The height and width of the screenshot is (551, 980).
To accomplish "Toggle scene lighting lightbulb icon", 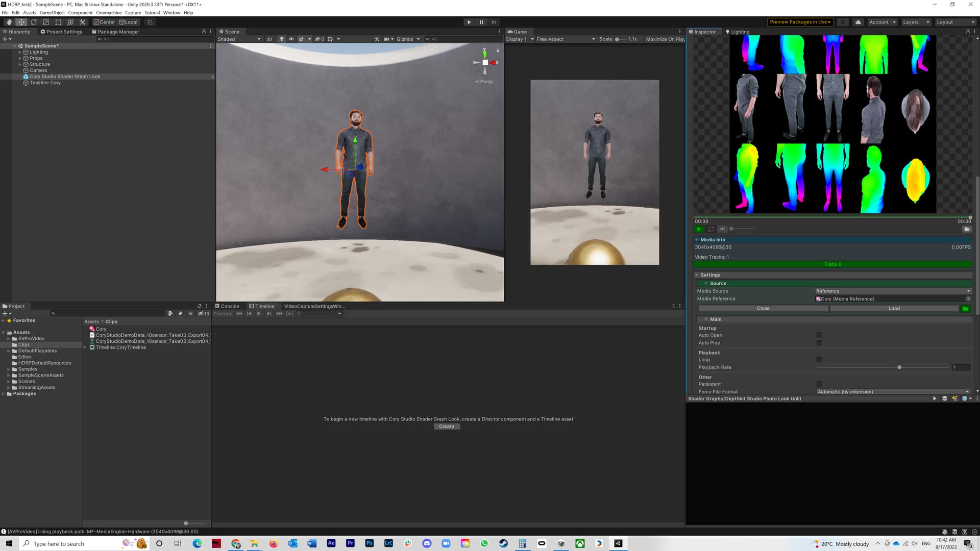I will pos(281,39).
